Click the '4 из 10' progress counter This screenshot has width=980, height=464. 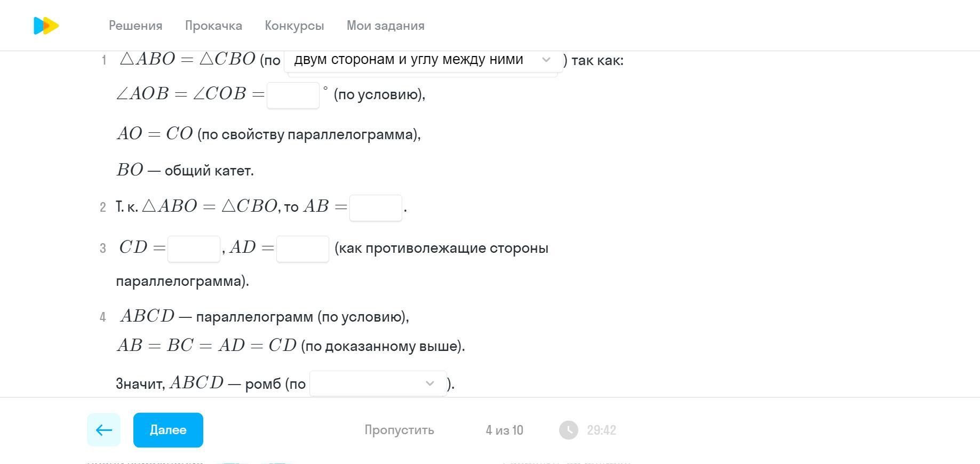504,430
